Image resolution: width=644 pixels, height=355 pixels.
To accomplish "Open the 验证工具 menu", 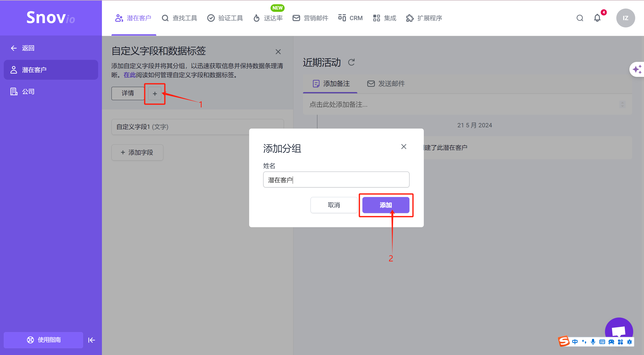I will 225,18.
